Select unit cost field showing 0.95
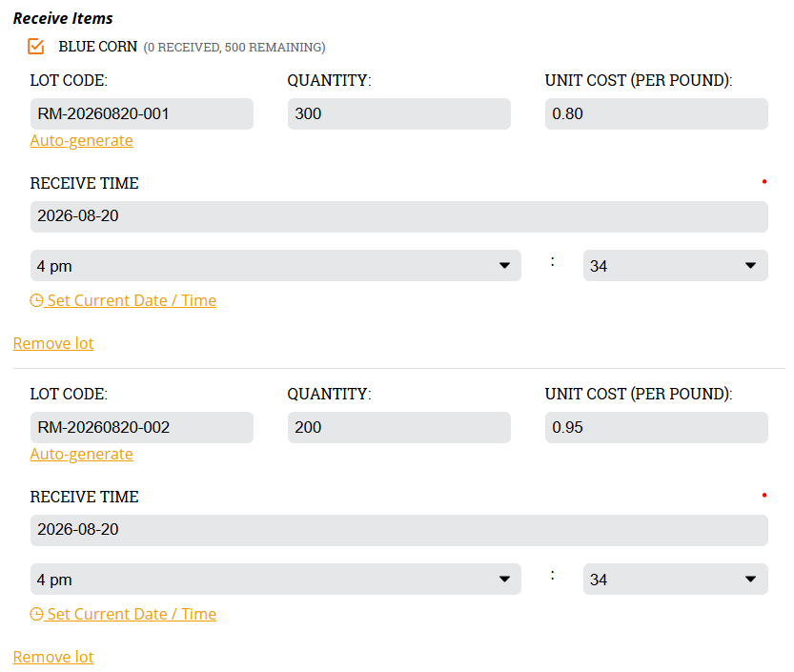 (x=656, y=427)
